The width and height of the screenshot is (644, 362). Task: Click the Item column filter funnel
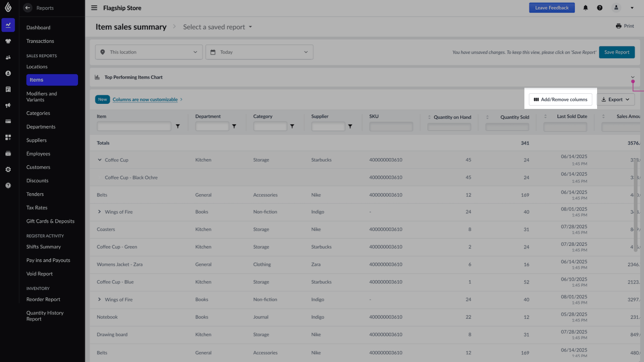click(178, 126)
